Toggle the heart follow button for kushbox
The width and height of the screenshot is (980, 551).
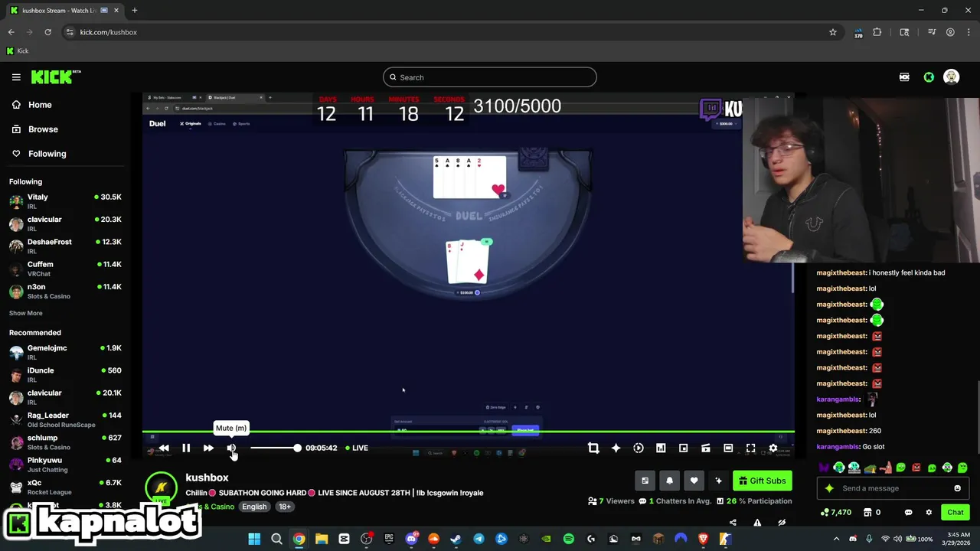[x=694, y=481]
